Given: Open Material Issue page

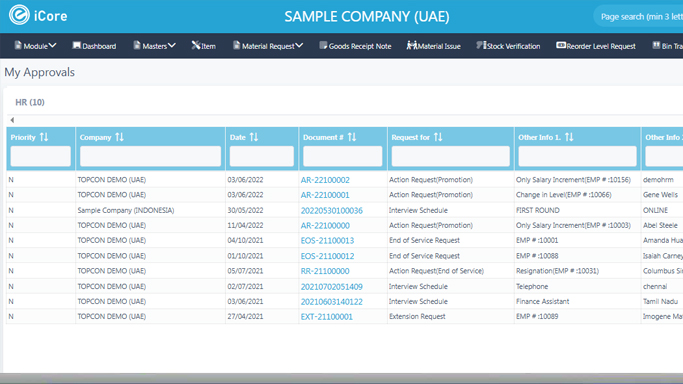Looking at the screenshot, I should pyautogui.click(x=433, y=46).
